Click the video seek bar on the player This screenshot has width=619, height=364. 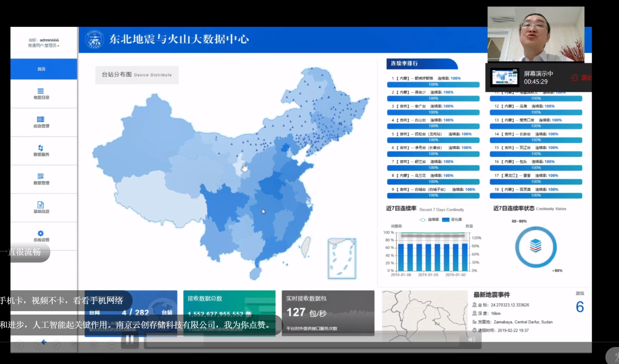[302, 340]
